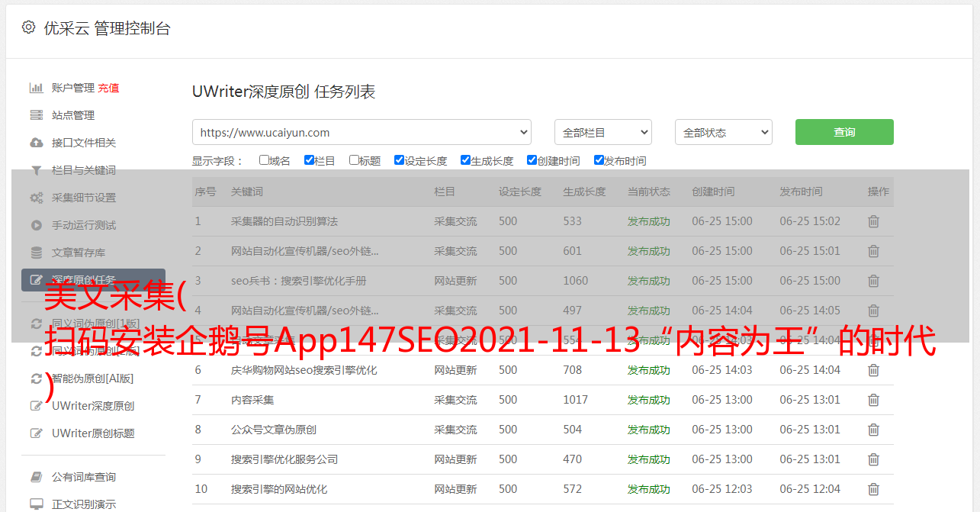Uncheck the 设定长度 field checkbox
Image resolution: width=980 pixels, height=512 pixels.
(x=399, y=160)
